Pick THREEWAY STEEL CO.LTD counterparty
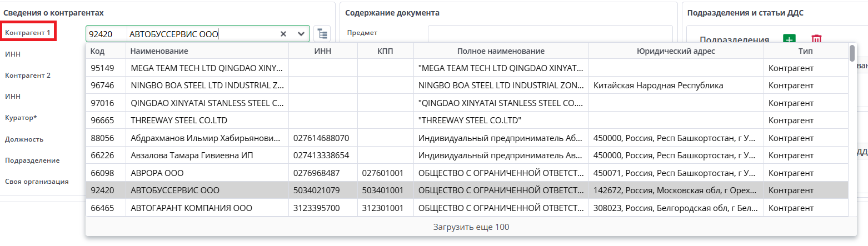 point(207,120)
